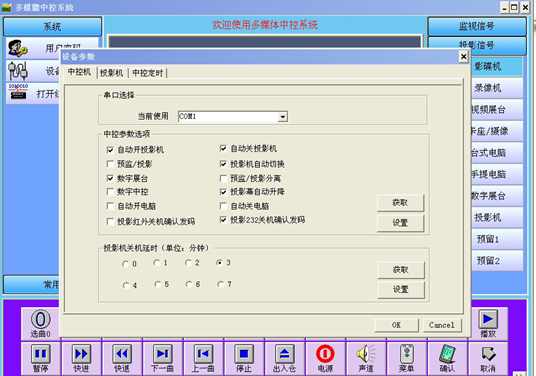Select 影碟机 signal source
536x376 pixels.
[497, 66]
